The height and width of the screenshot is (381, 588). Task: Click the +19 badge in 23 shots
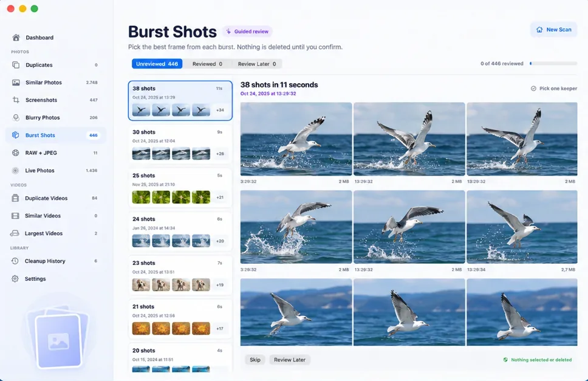[x=220, y=285]
